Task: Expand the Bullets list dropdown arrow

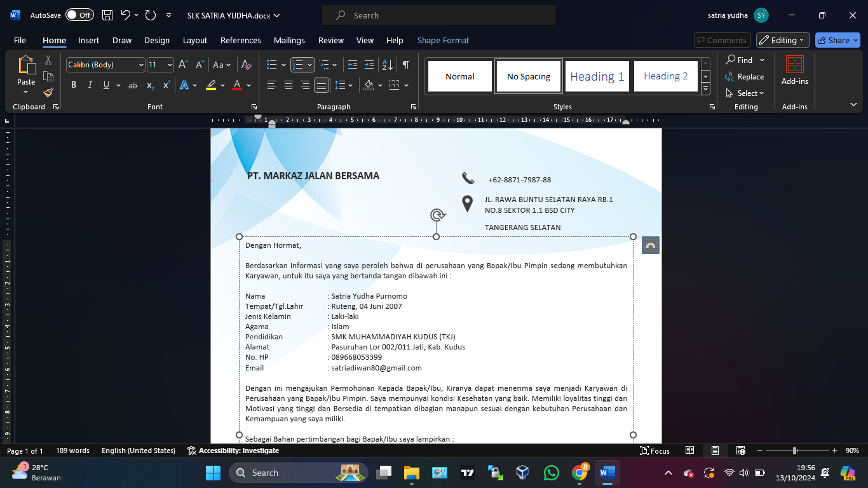Action: (x=282, y=65)
